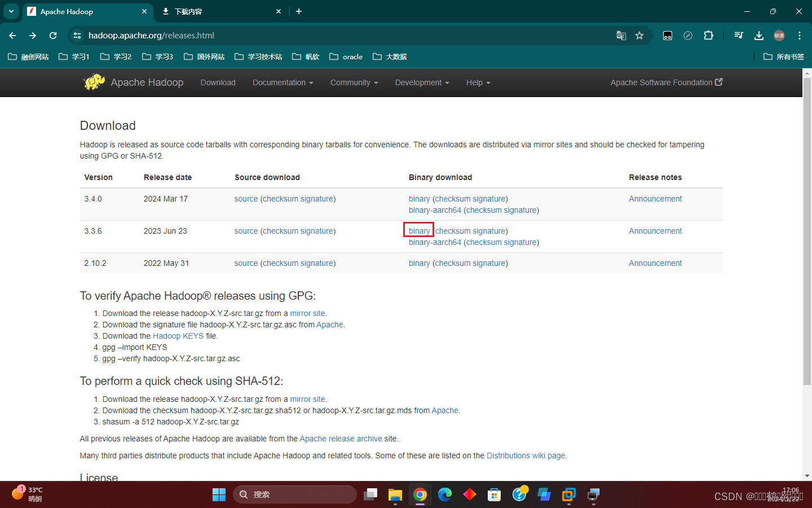Download the 3.4.0 source tarball
Viewport: 812px width, 508px height.
[246, 199]
